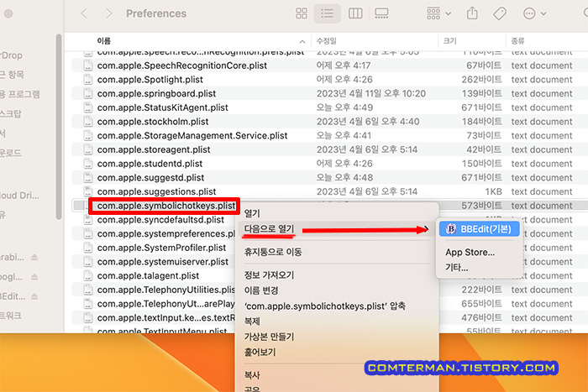Click the BBEdit app icon in submenu
Image resolution: width=588 pixels, height=392 pixels.
[x=451, y=229]
